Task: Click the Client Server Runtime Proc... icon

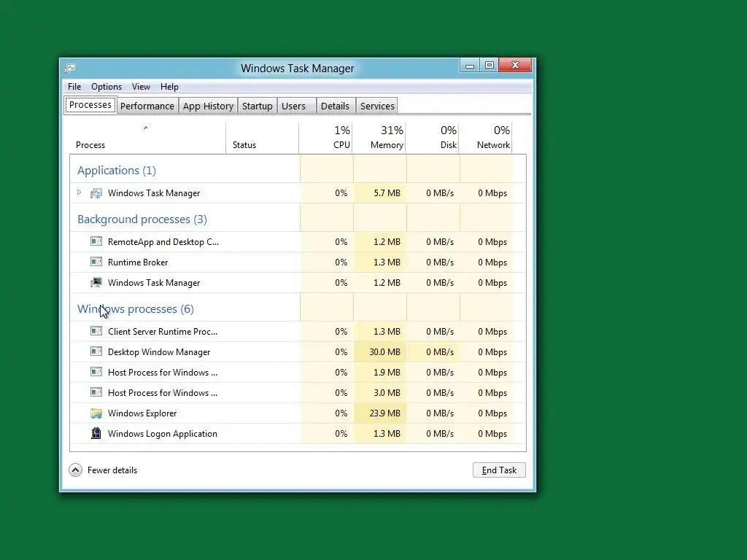Action: [96, 331]
